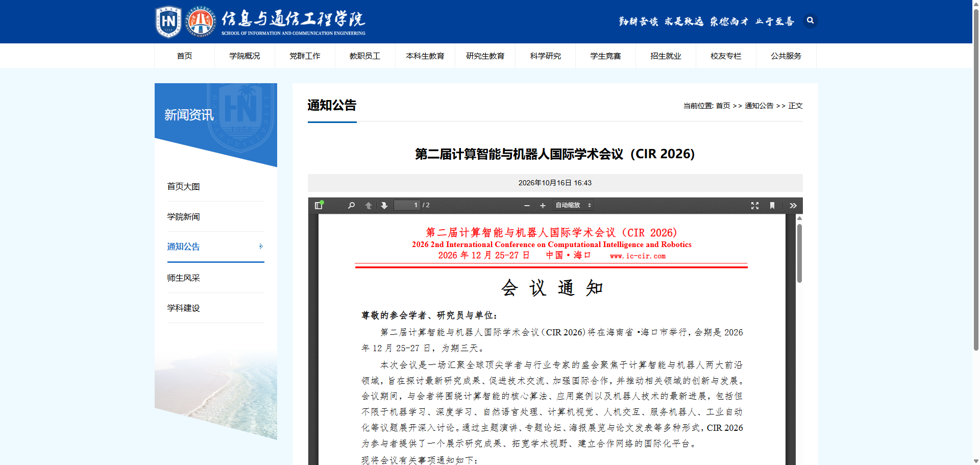Click the search magnifier icon in header
Screen dimensions: 980x465
[x=810, y=20]
